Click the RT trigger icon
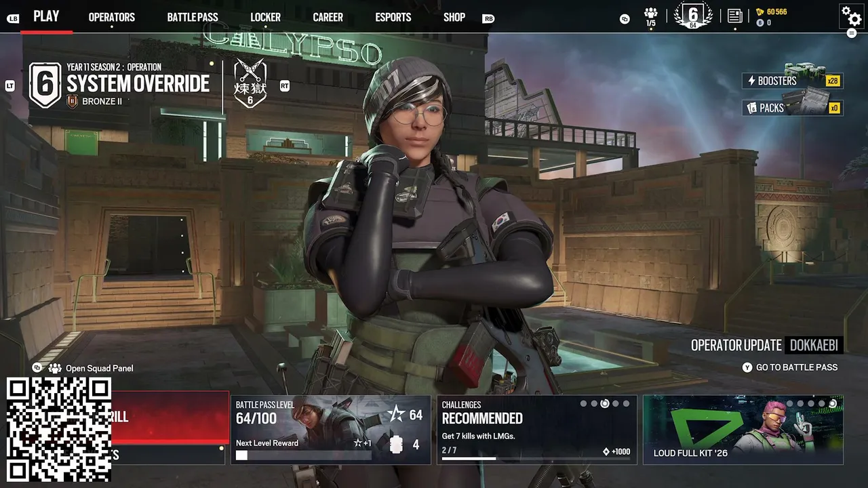The image size is (868, 488). point(284,85)
